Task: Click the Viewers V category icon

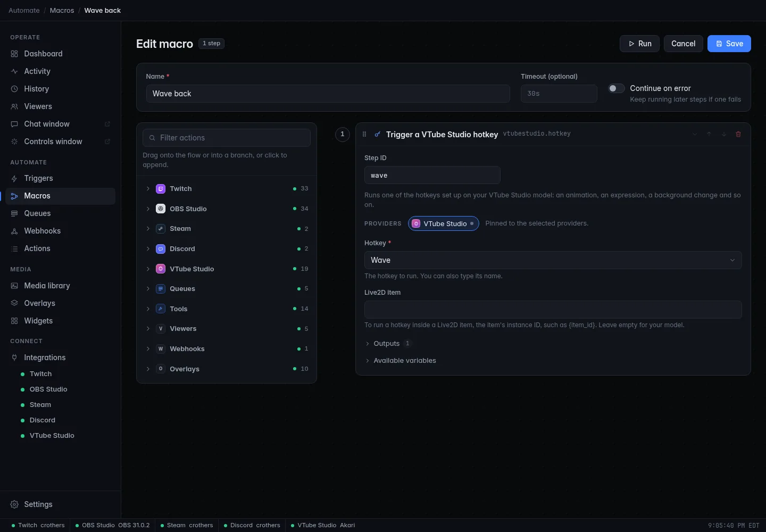Action: 161,329
